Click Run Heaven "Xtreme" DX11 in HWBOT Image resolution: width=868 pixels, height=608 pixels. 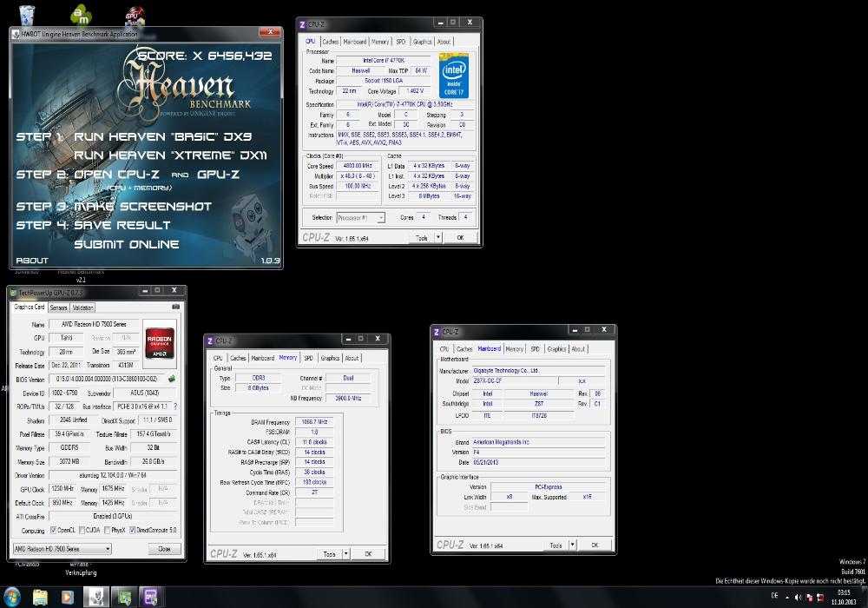pyautogui.click(x=170, y=155)
